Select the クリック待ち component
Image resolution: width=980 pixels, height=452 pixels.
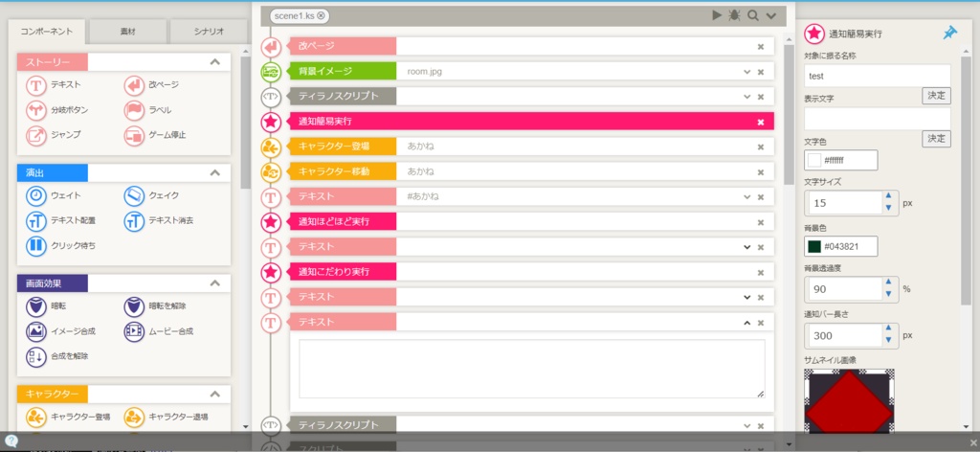click(x=60, y=246)
